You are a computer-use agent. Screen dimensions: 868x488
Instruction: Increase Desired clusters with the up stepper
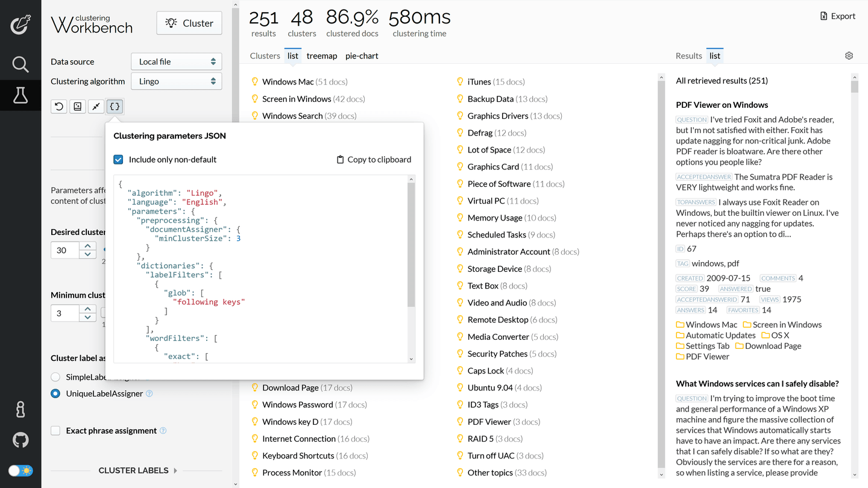[89, 246]
